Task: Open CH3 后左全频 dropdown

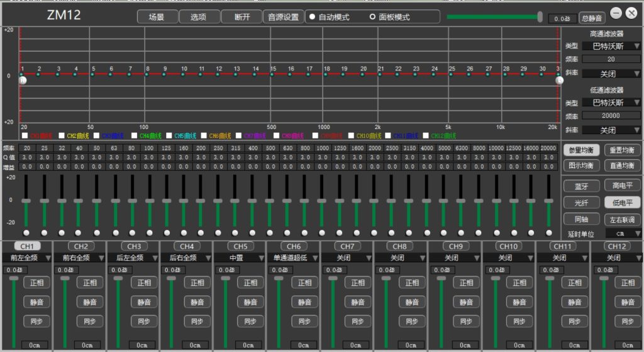Action: click(x=134, y=258)
